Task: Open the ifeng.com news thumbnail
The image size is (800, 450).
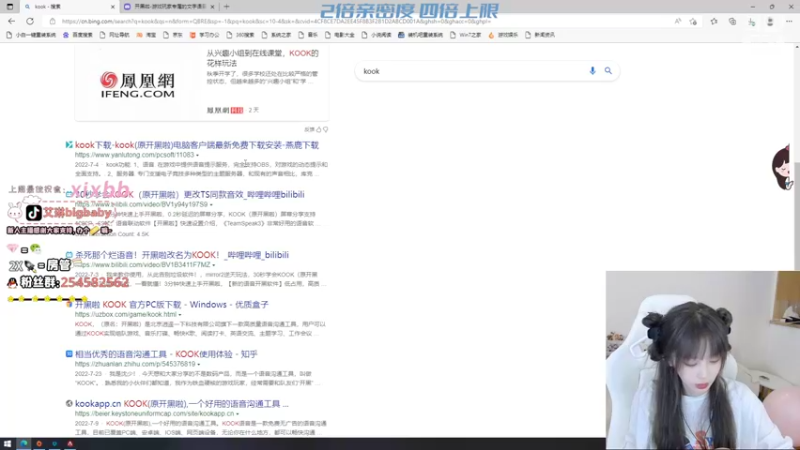Action: point(137,84)
